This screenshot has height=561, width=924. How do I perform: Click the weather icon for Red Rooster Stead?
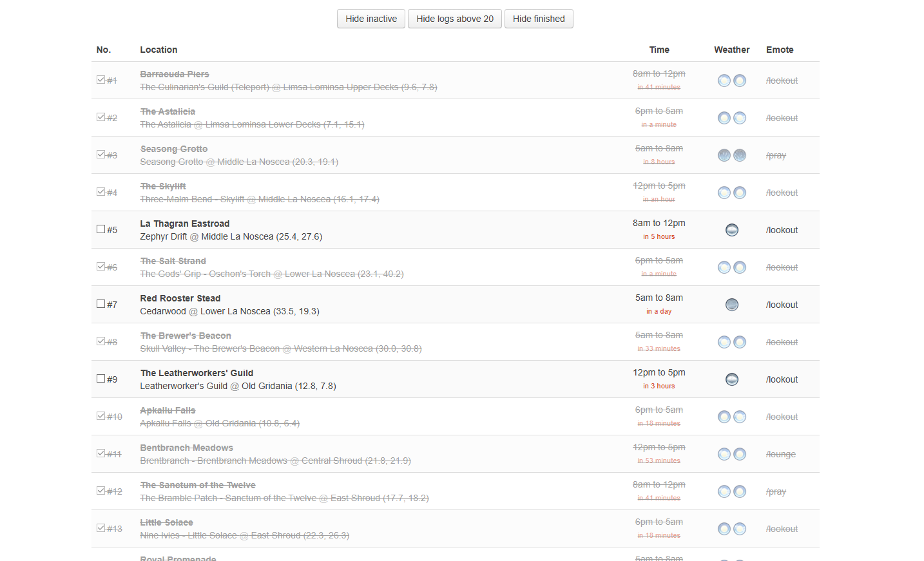coord(732,305)
